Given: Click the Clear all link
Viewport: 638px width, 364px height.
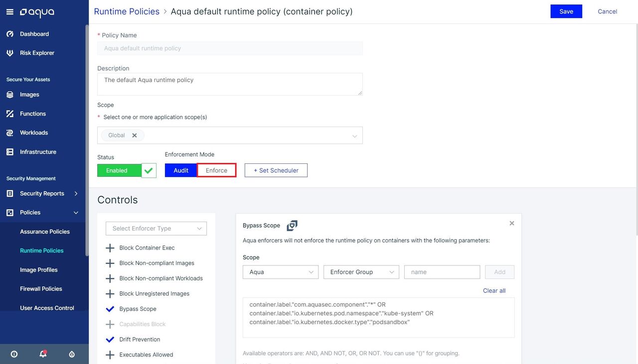Looking at the screenshot, I should click(494, 291).
